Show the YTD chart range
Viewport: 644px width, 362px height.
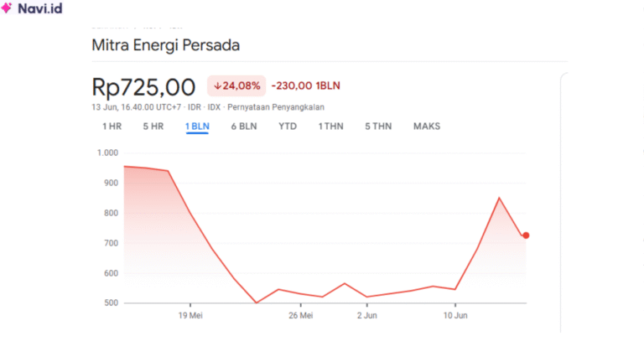(x=288, y=127)
